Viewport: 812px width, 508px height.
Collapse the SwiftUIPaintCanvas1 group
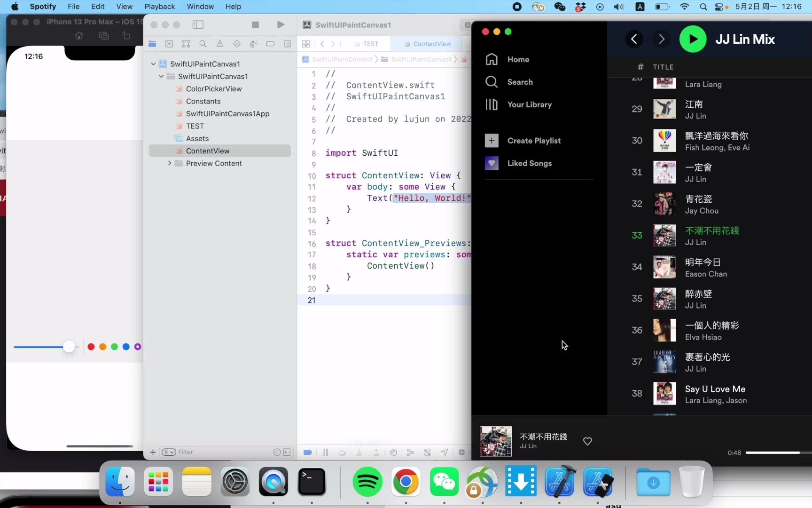[161, 76]
